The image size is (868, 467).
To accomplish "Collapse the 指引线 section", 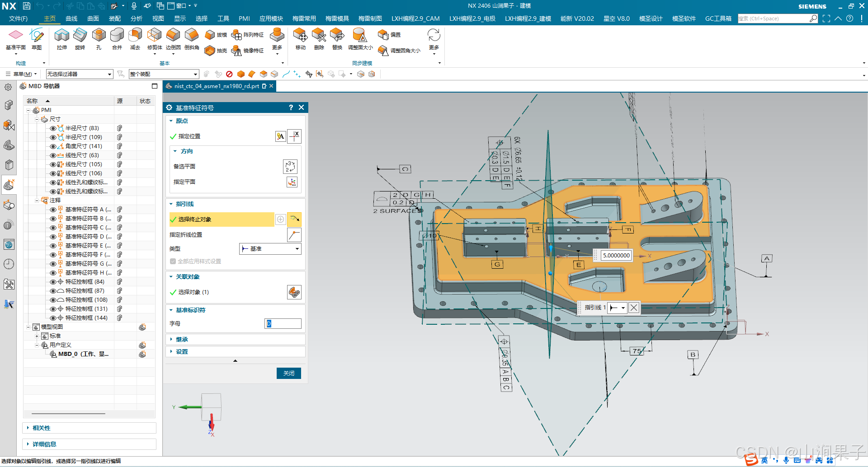I will (171, 204).
